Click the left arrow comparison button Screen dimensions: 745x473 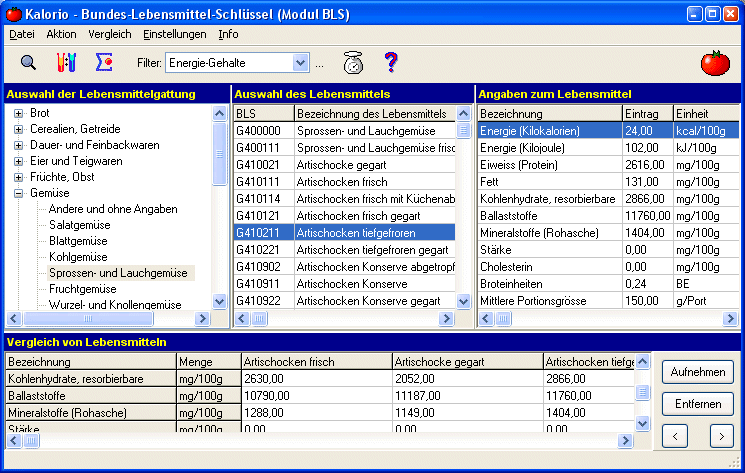coord(675,436)
